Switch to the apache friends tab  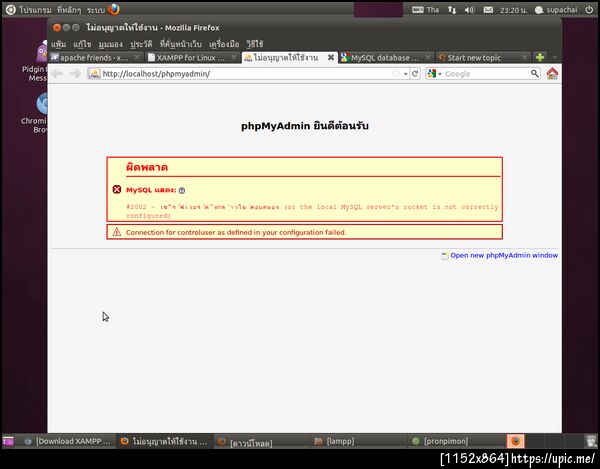point(95,58)
